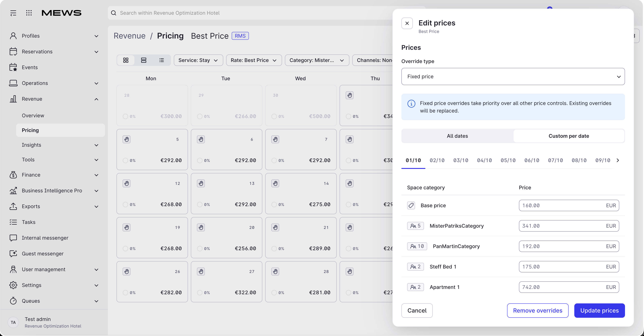Select the 0% radio circle on day 28

pyautogui.click(x=274, y=292)
